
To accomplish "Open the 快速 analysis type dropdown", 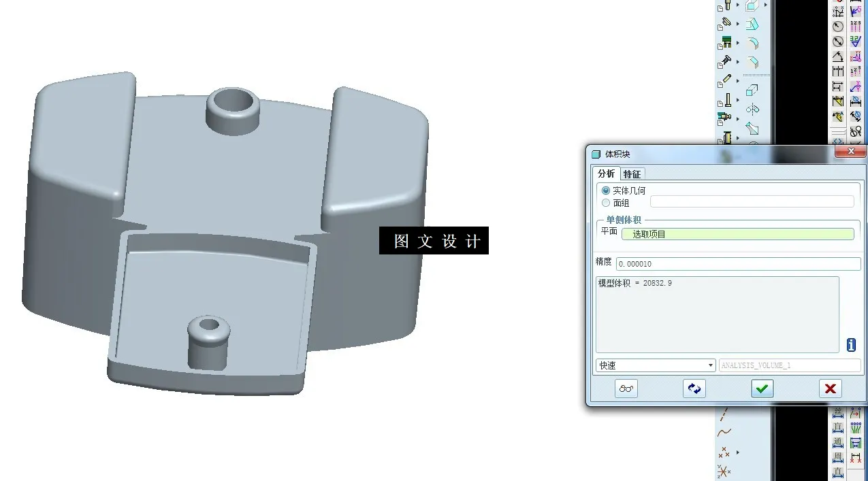I will click(656, 365).
